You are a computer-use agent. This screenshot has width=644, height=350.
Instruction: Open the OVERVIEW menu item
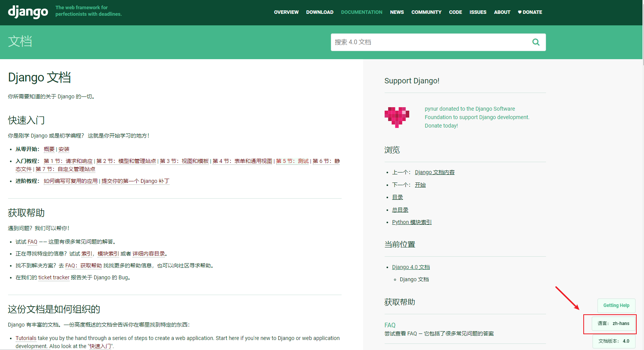pyautogui.click(x=286, y=12)
